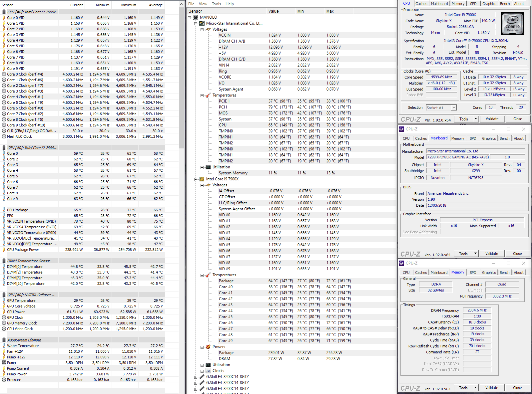Click the AquaStream Ultimate group icon
532x394 pixels.
tap(4, 340)
